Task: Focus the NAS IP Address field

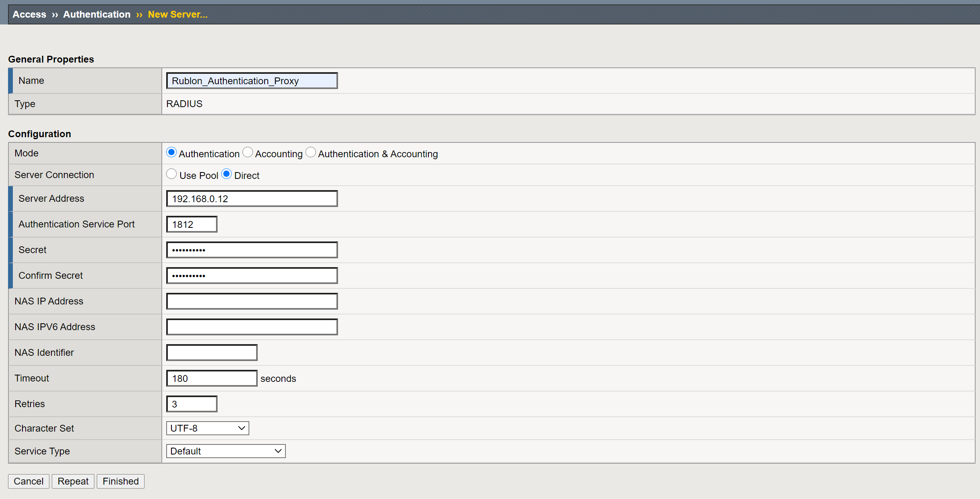Action: [252, 301]
